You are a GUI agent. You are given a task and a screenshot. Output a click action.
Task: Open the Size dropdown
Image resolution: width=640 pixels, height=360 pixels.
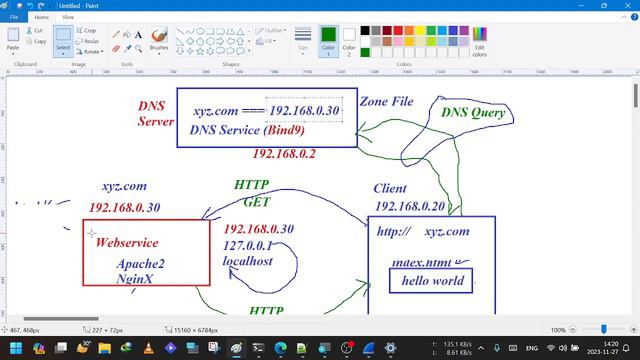(x=303, y=41)
